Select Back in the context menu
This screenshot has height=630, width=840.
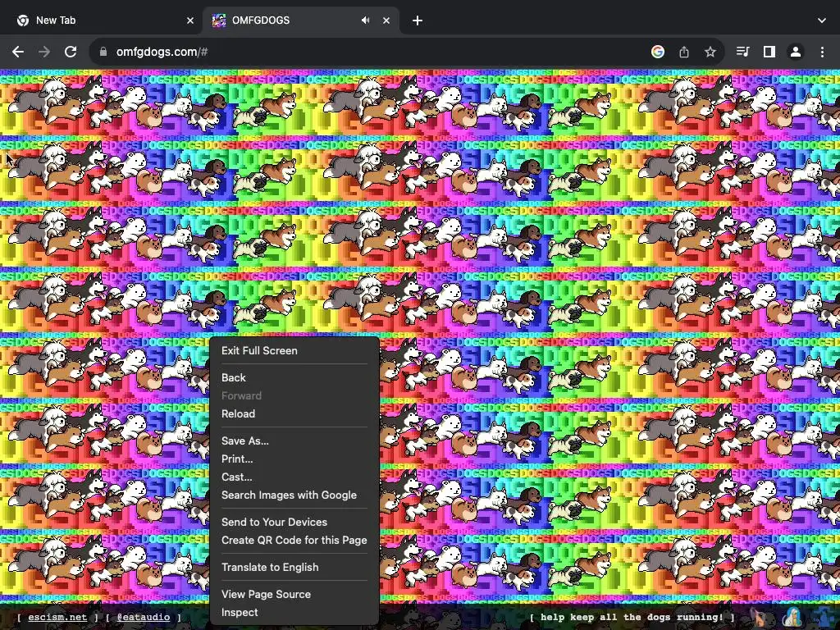pyautogui.click(x=294, y=377)
